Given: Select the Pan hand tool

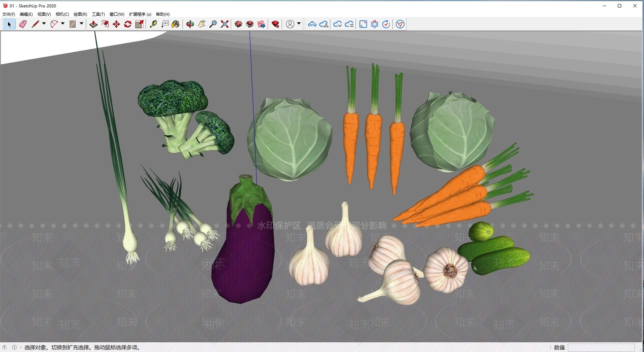Looking at the screenshot, I should [202, 25].
